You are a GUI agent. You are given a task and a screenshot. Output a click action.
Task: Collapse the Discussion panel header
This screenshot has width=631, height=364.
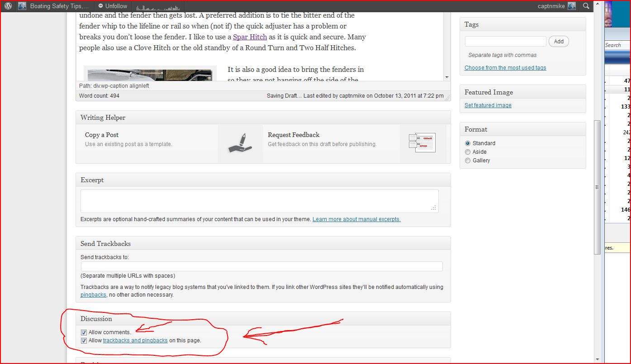(263, 319)
